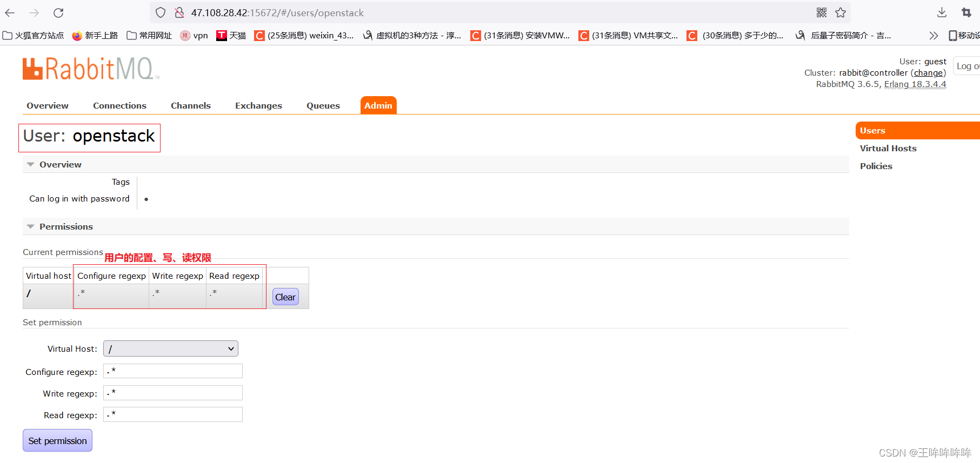Open Policies in the admin sidebar

[x=876, y=166]
